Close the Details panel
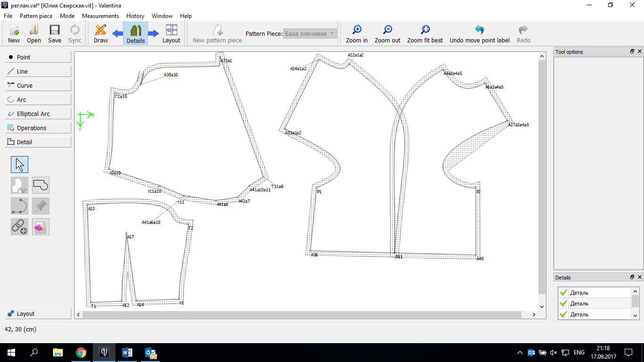 click(x=640, y=277)
